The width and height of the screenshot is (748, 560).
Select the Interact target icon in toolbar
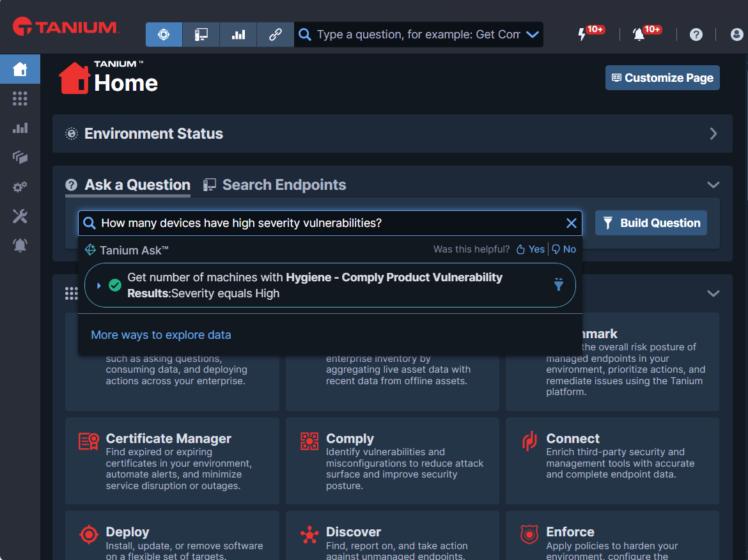click(164, 35)
